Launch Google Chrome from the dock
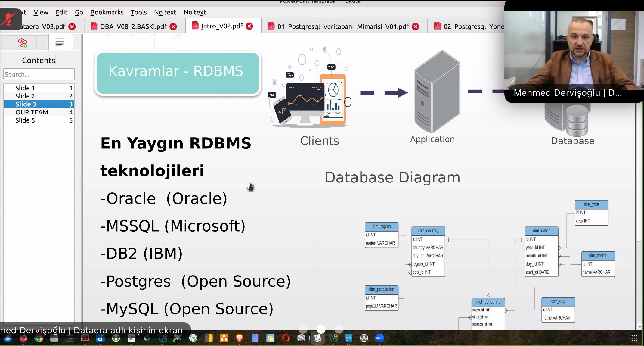 pyautogui.click(x=39, y=338)
